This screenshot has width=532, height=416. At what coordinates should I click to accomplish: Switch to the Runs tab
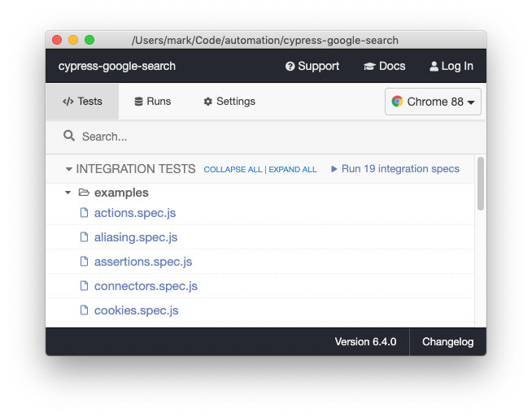tap(153, 102)
